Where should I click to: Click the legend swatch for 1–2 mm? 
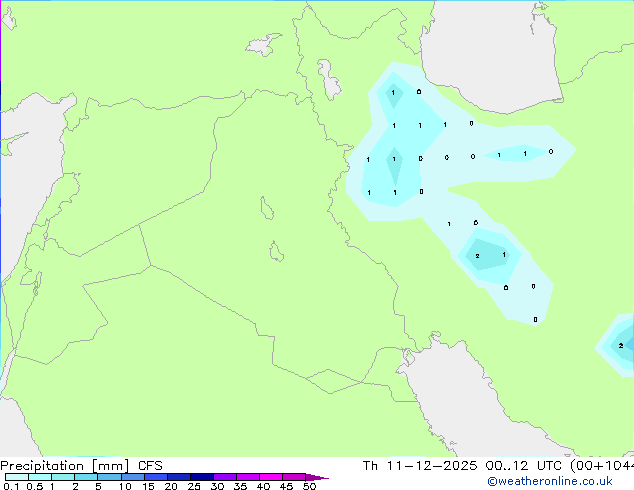tap(63, 477)
